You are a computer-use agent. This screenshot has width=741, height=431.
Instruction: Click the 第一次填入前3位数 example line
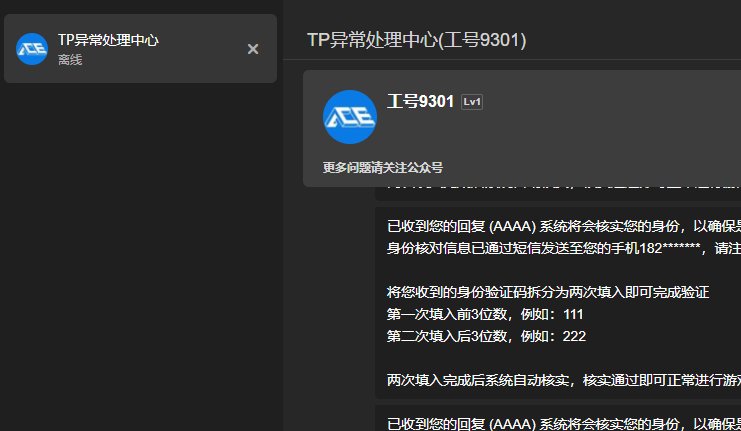point(485,314)
